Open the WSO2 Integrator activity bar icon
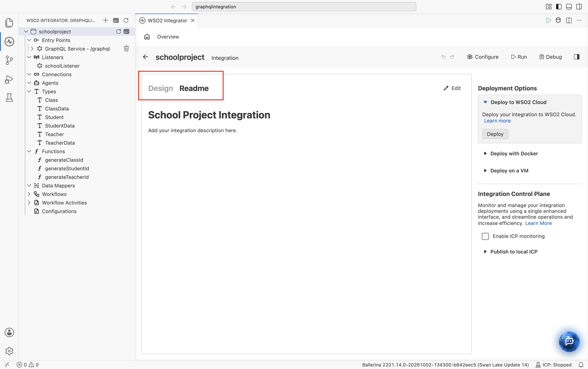The width and height of the screenshot is (588, 369). point(9,41)
